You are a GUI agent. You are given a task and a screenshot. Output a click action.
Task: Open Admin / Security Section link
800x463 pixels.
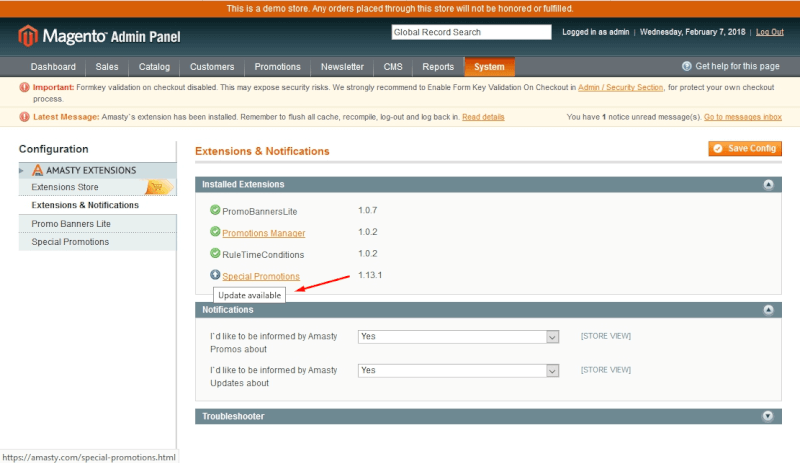coord(620,87)
